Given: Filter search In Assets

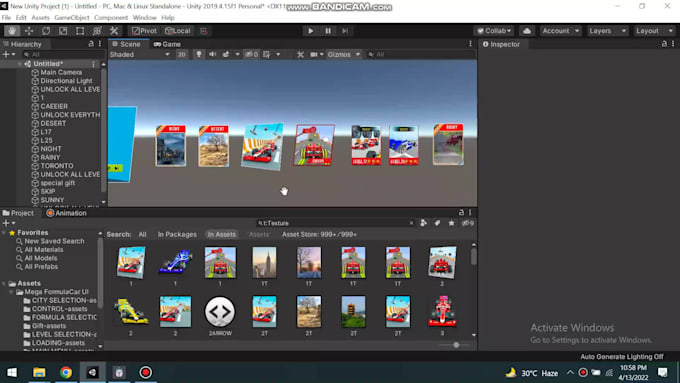Looking at the screenshot, I should (221, 234).
